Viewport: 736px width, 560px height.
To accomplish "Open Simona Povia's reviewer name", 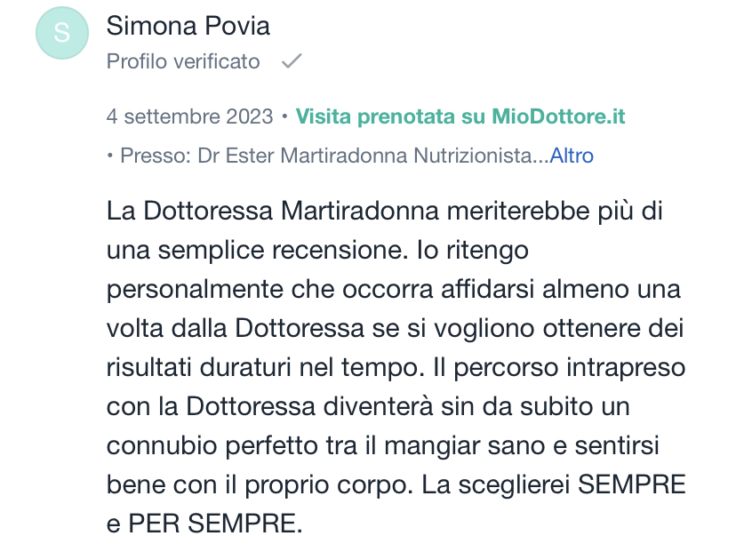I will pyautogui.click(x=188, y=26).
